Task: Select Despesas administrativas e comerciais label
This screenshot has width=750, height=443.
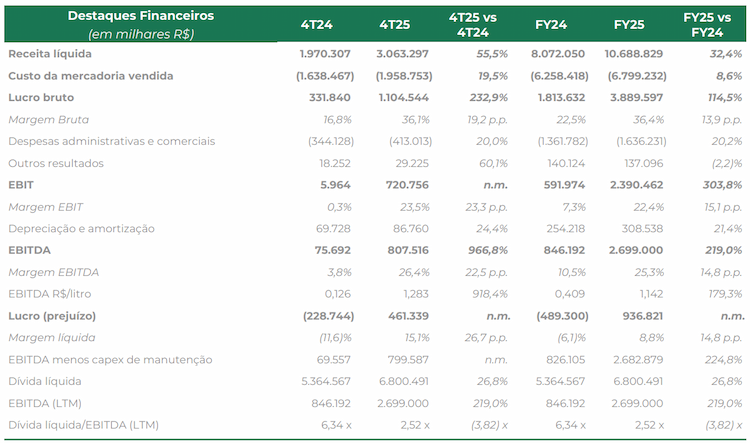Action: [x=111, y=141]
